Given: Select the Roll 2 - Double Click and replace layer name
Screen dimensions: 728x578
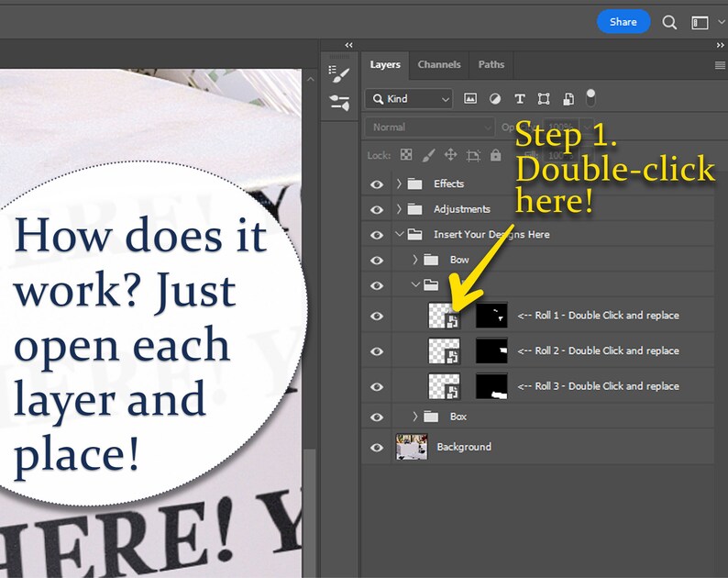Looking at the screenshot, I should (599, 350).
